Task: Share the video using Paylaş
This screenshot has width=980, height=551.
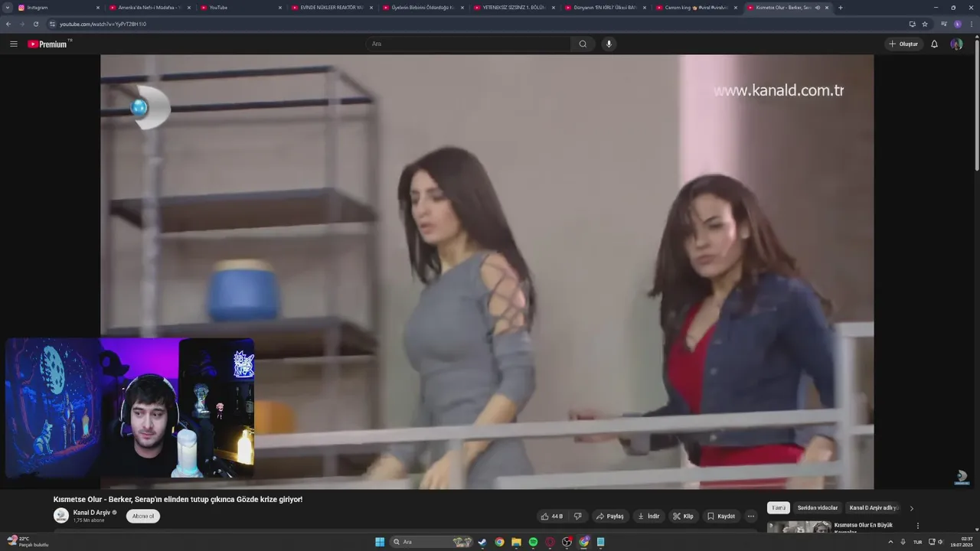Action: pos(610,516)
